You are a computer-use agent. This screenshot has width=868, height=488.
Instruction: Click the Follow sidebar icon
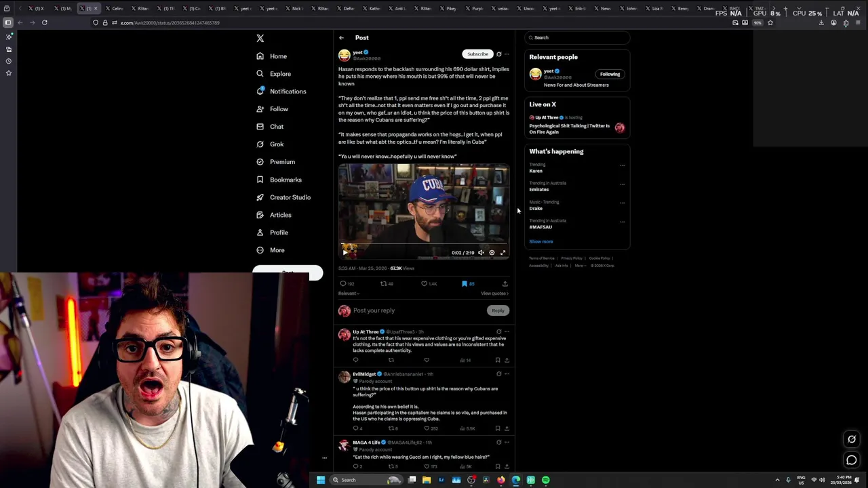coord(260,109)
